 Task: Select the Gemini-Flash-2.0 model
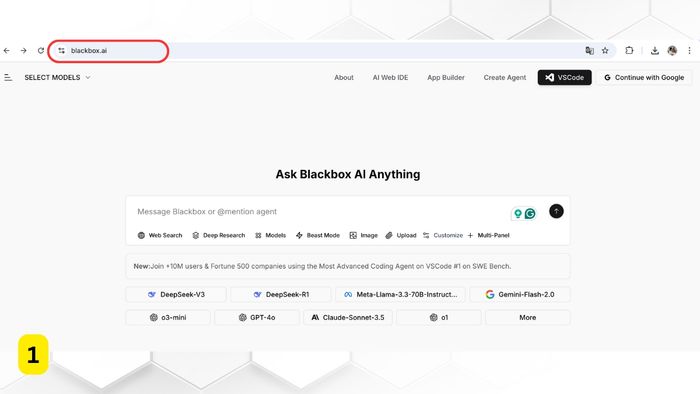(x=520, y=294)
